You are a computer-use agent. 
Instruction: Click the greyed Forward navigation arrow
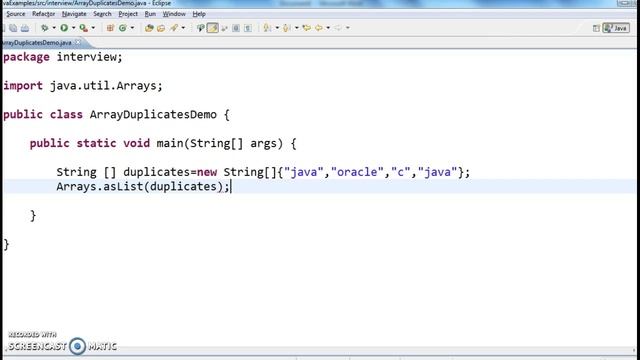pos(338,28)
